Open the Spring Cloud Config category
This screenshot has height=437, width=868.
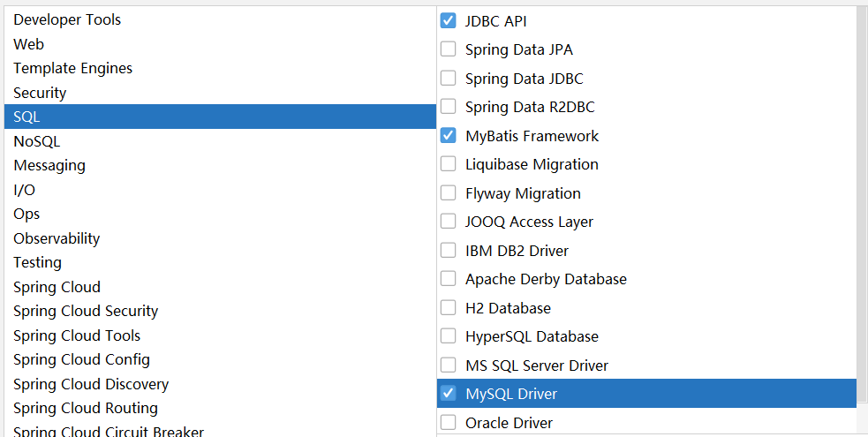(x=221, y=359)
